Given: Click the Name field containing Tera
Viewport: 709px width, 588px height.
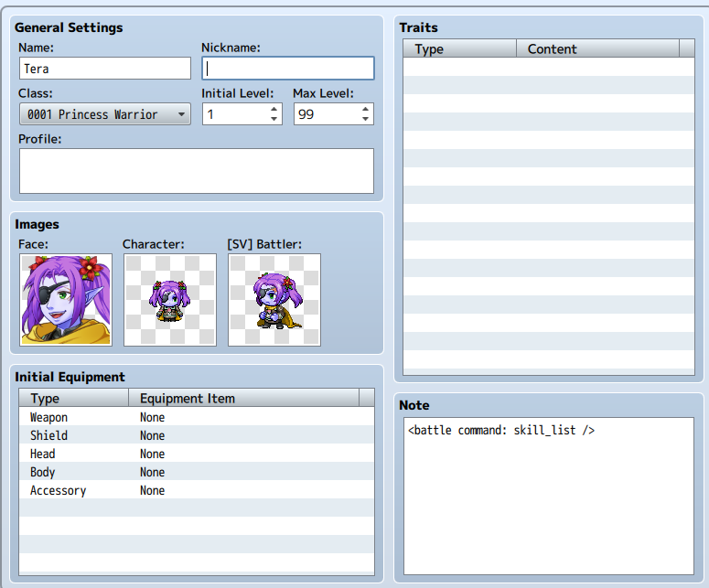Looking at the screenshot, I should point(105,69).
